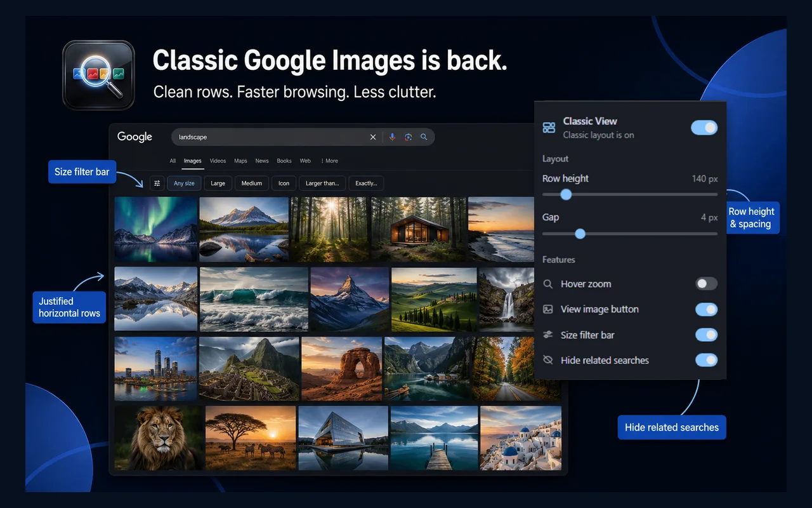Image resolution: width=812 pixels, height=508 pixels.
Task: Switch to the News tab
Action: point(262,161)
